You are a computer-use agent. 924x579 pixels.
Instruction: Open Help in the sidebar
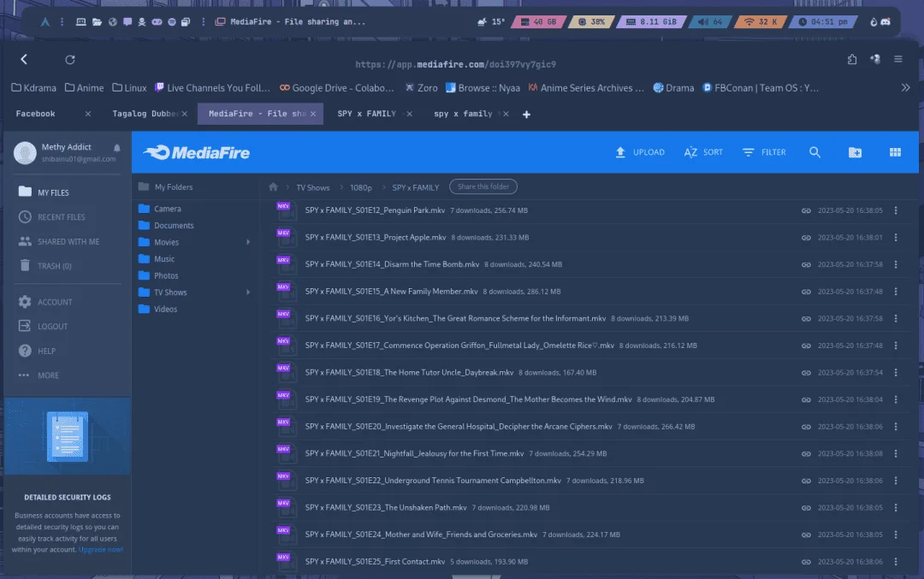(37, 351)
